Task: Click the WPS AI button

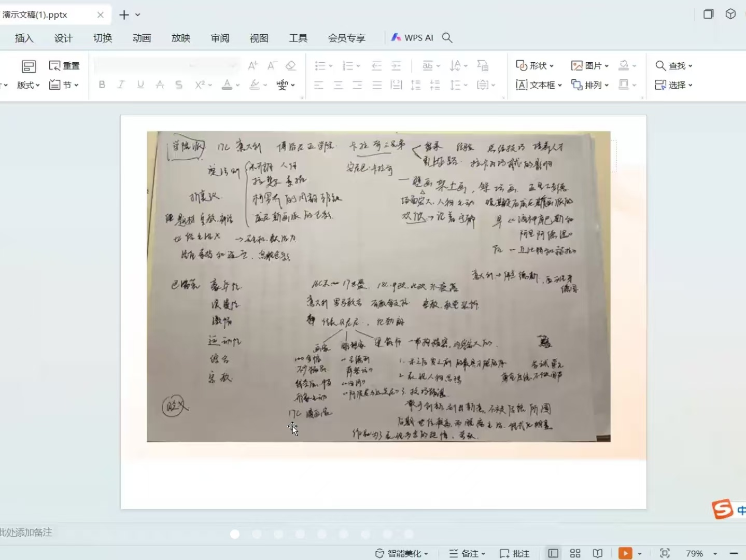Action: tap(413, 38)
